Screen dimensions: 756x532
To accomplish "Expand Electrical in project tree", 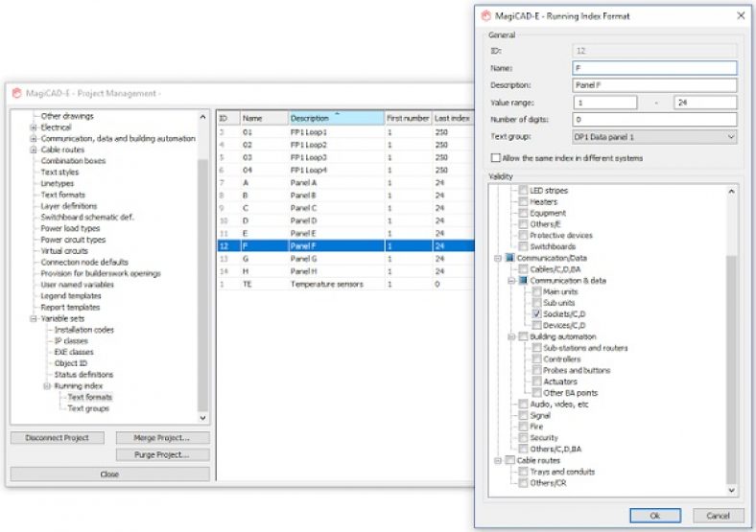I will (34, 127).
